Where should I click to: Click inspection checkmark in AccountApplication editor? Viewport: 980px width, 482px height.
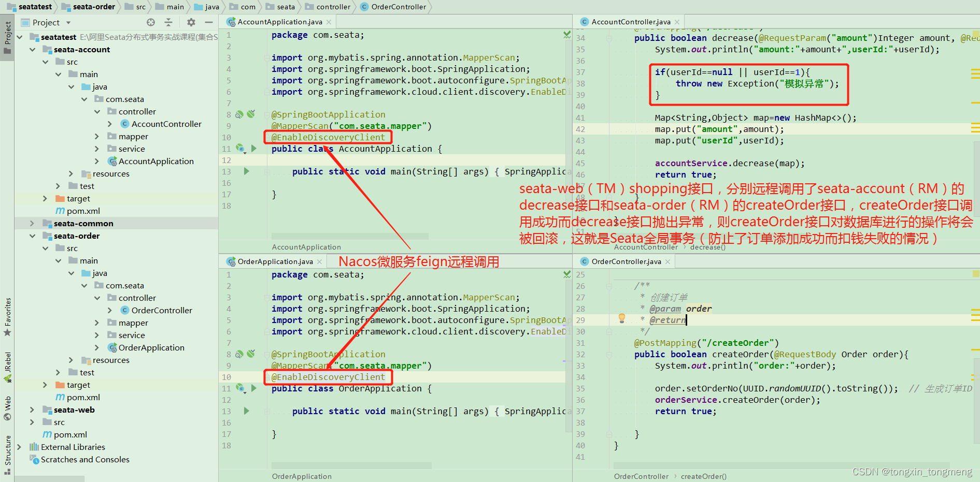tap(567, 35)
